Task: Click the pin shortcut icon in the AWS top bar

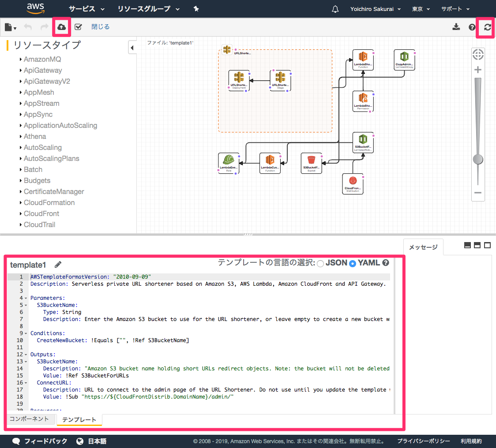Action: tap(196, 9)
